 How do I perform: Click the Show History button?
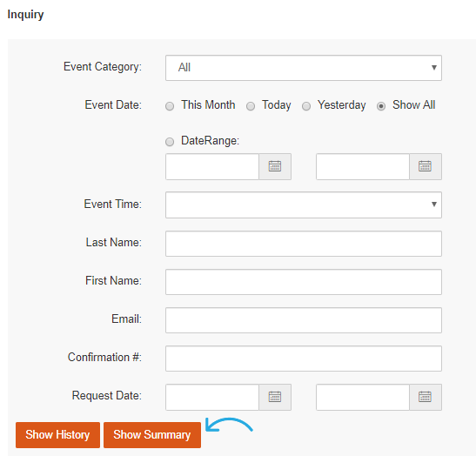[x=57, y=435]
